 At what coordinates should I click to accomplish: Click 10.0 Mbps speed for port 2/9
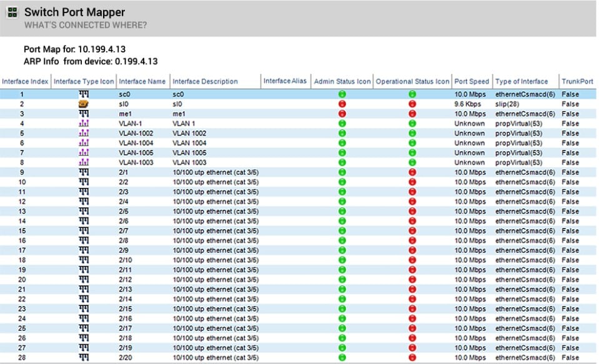(470, 250)
